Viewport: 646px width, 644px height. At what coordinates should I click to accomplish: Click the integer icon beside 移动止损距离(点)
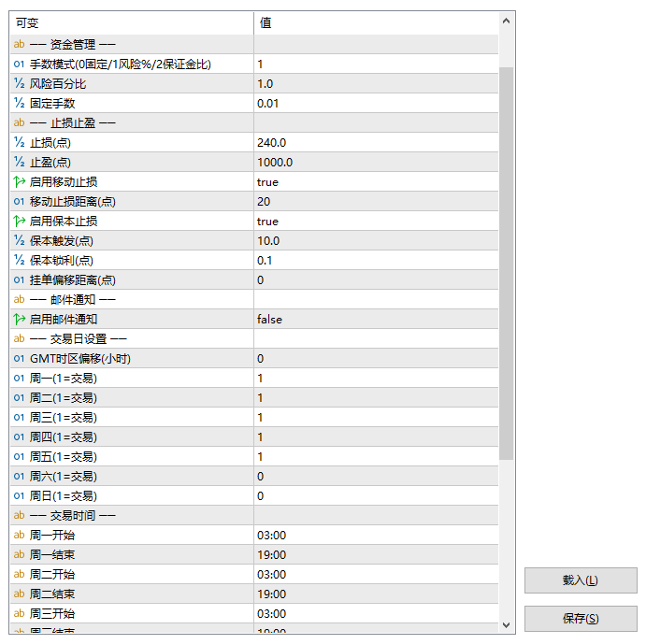coord(19,202)
